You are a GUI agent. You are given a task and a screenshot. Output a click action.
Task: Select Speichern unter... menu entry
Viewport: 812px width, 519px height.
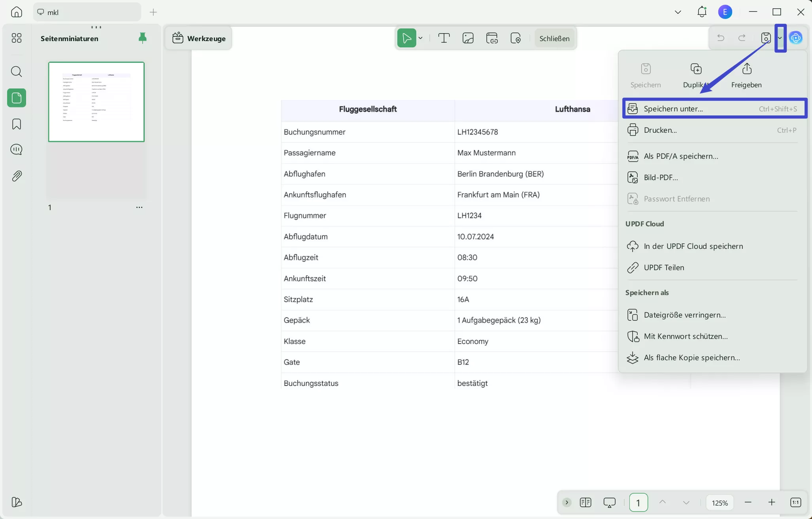714,109
